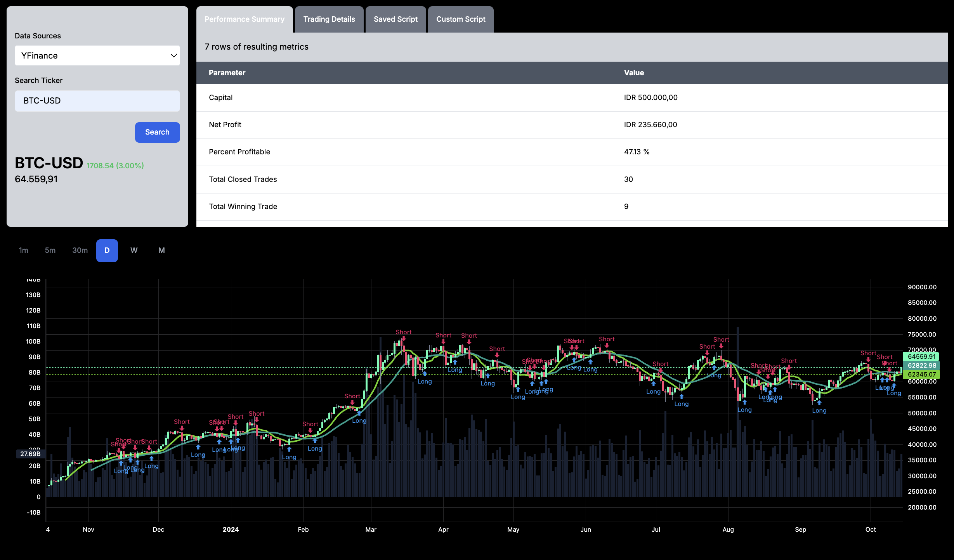Screen dimensions: 954x560
Task: Select the Custom Script tab
Action: point(460,19)
